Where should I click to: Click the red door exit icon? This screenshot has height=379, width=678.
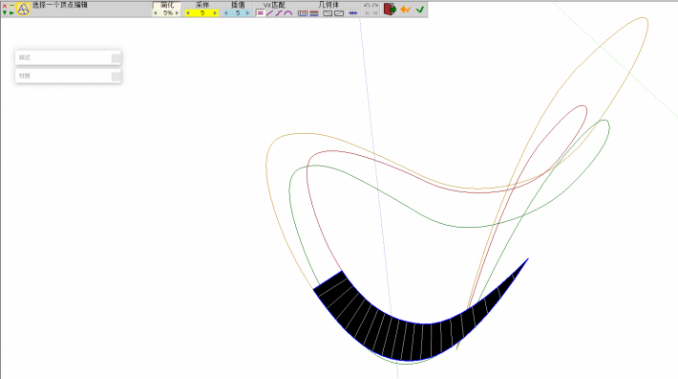pos(390,9)
